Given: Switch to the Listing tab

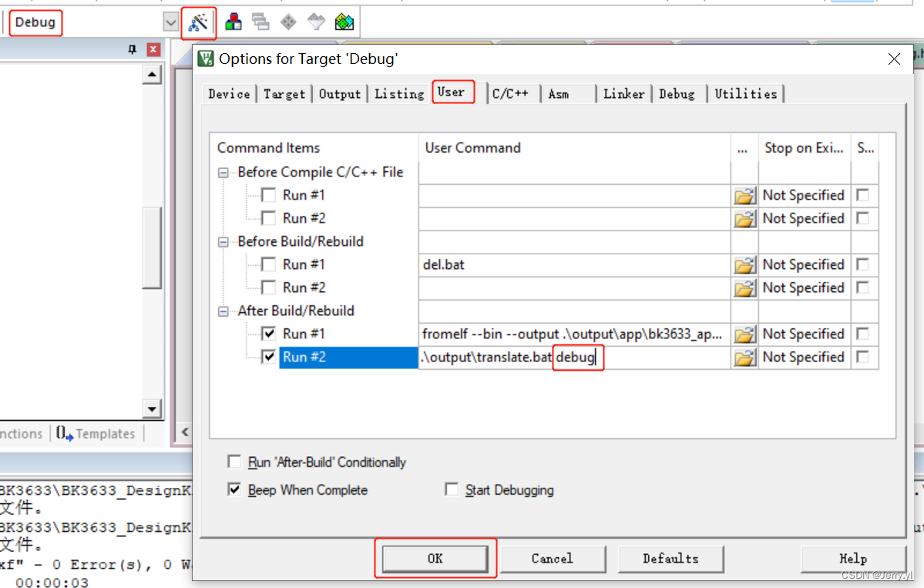Looking at the screenshot, I should coord(399,94).
